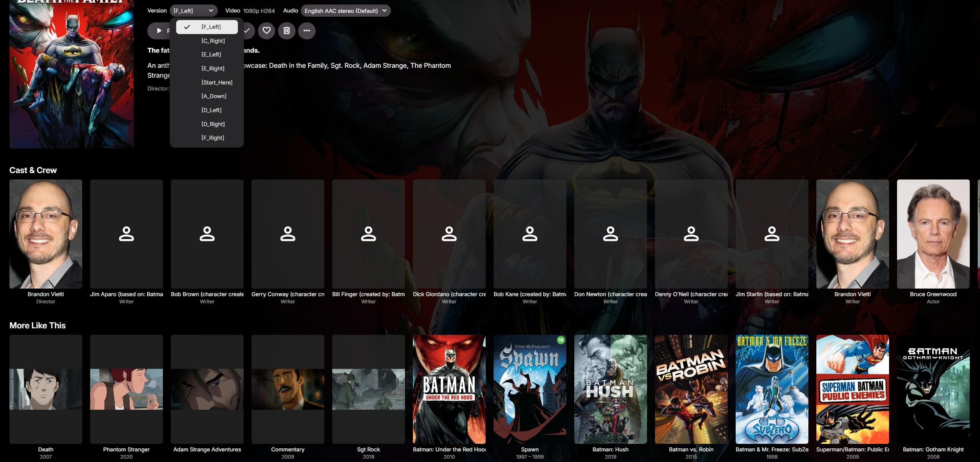
Task: Switch to the [E_Right] version
Action: [207, 69]
